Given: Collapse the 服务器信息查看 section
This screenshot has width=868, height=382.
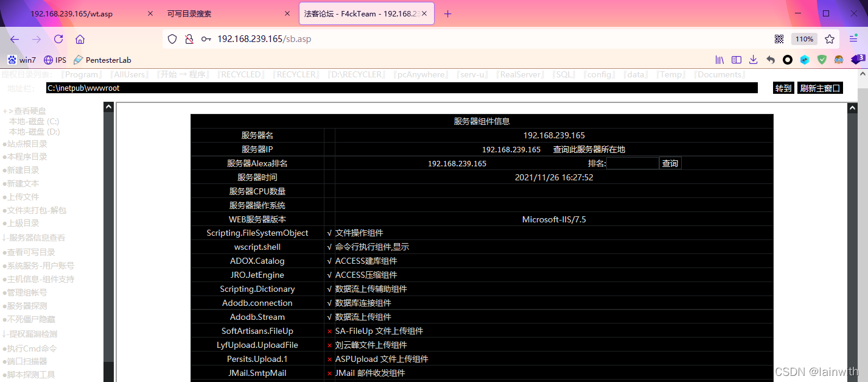Looking at the screenshot, I should (x=33, y=238).
